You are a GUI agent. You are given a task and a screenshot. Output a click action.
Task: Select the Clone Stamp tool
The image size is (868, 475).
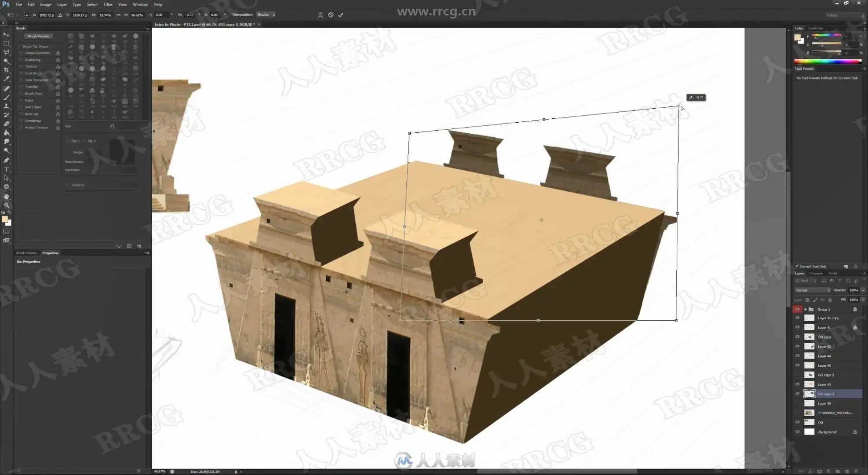[x=6, y=106]
